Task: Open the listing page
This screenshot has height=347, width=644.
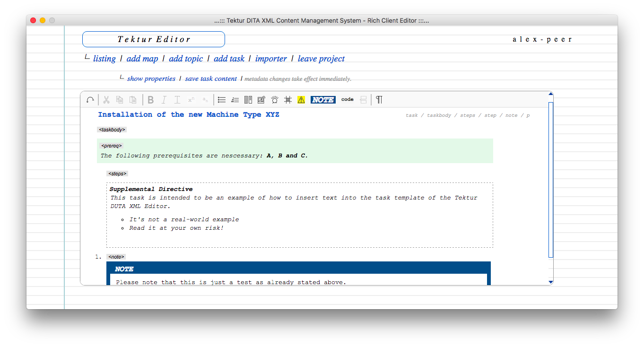Action: click(x=104, y=59)
